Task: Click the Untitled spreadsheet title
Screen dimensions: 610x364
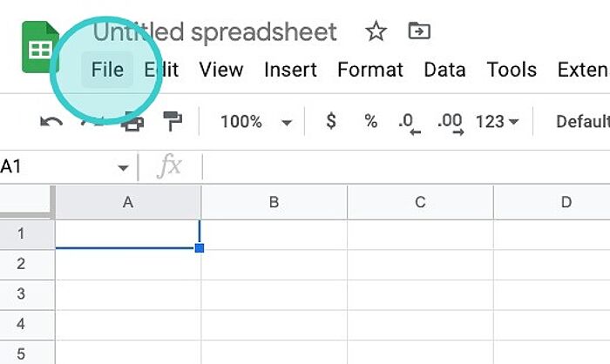Action: point(214,32)
